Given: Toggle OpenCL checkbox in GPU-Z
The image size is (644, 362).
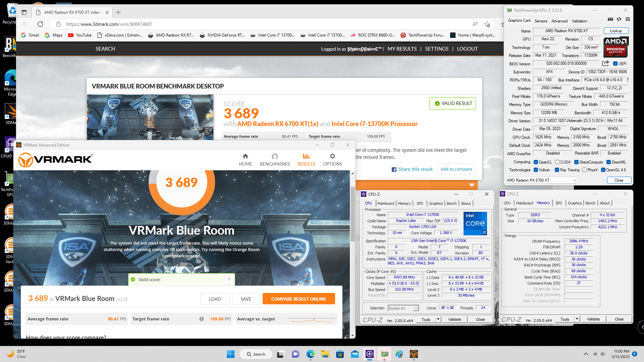Looking at the screenshot, I should [x=536, y=162].
